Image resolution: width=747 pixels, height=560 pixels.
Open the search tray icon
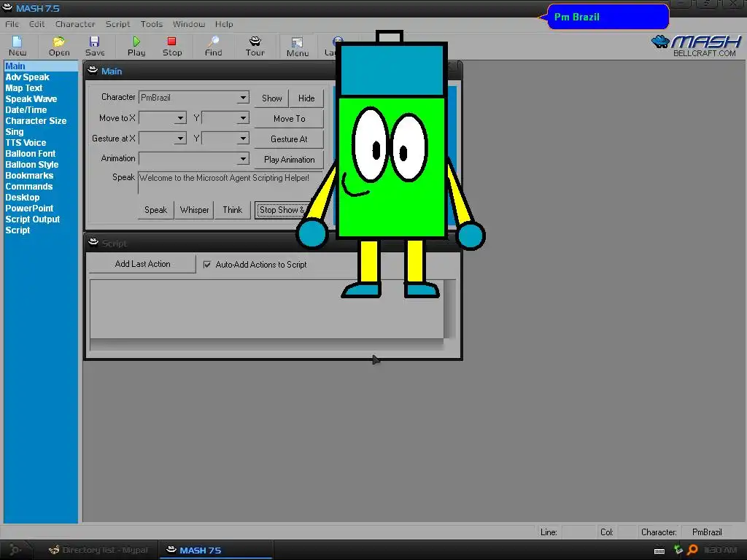[x=693, y=550]
